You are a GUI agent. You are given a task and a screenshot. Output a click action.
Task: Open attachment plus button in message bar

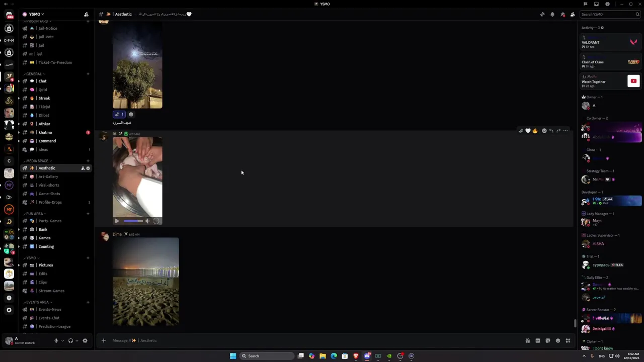tap(103, 340)
